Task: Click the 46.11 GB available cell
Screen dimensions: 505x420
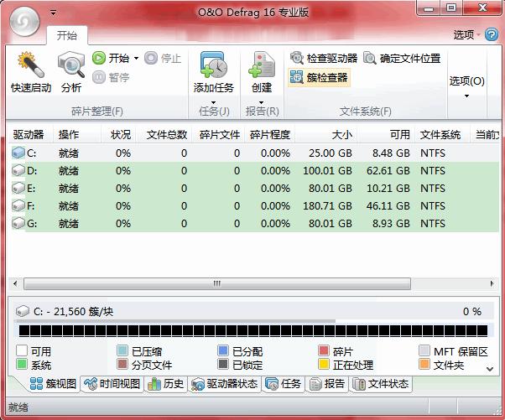Action: pos(388,205)
